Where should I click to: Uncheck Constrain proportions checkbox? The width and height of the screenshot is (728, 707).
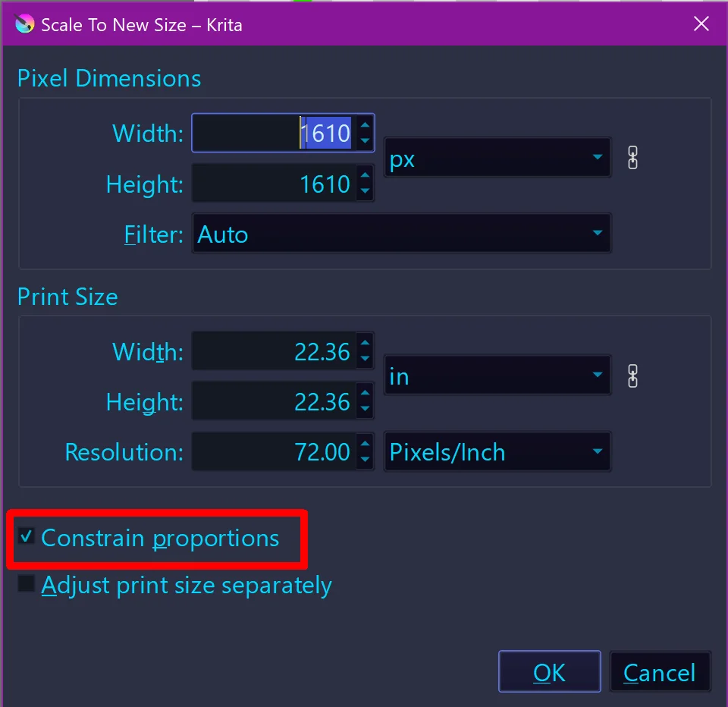tap(27, 537)
